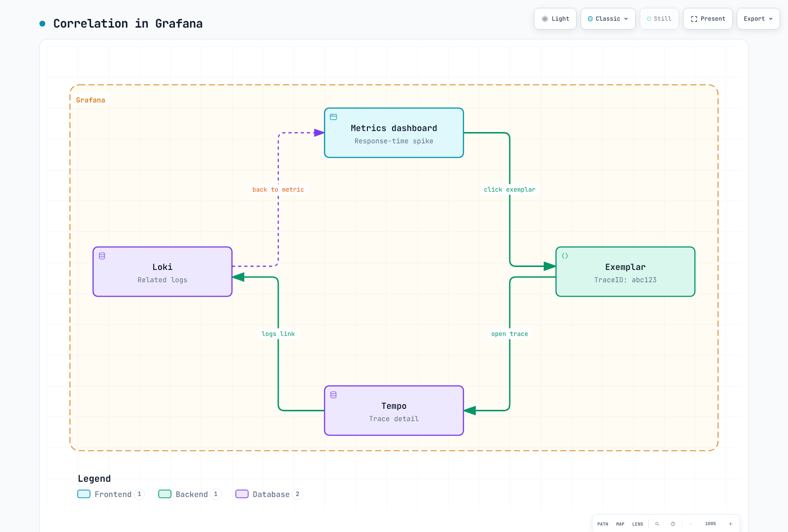Click the plus icon to zoom in
This screenshot has height=532, width=788.
(x=730, y=524)
